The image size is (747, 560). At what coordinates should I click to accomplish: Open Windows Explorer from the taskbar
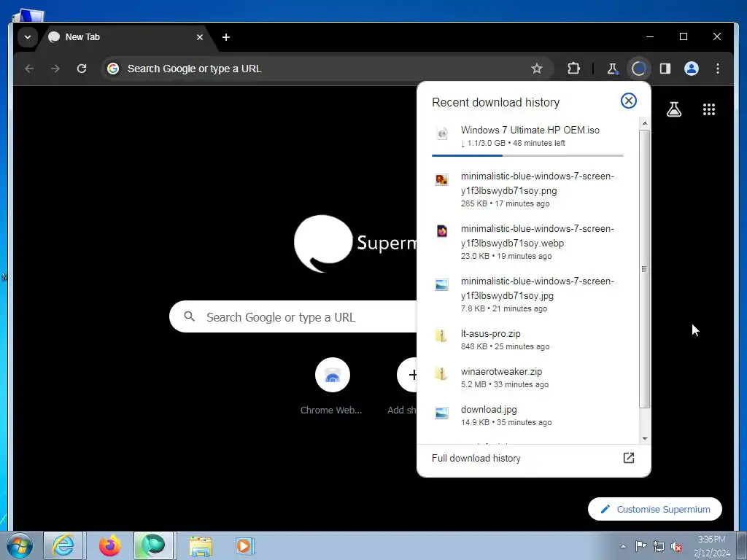point(201,545)
